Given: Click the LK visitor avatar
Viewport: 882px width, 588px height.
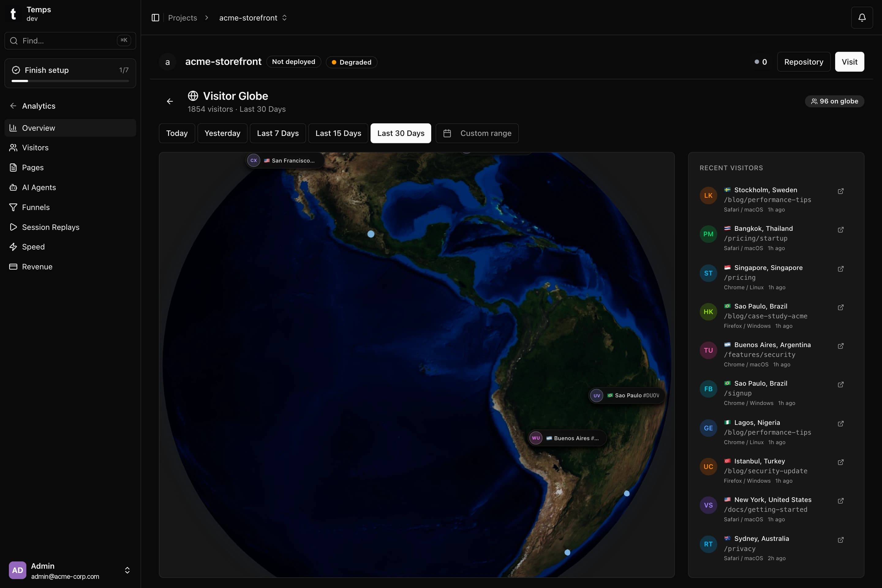Looking at the screenshot, I should click(x=708, y=195).
